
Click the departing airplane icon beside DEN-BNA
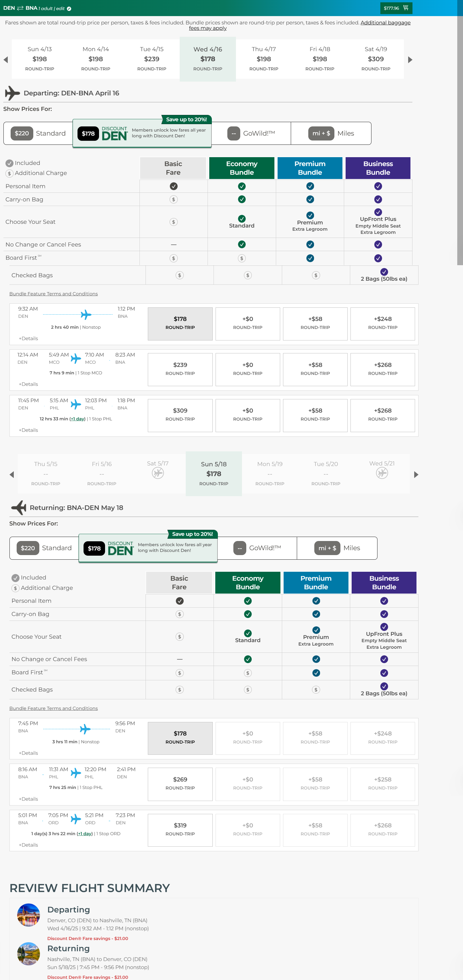(12, 93)
